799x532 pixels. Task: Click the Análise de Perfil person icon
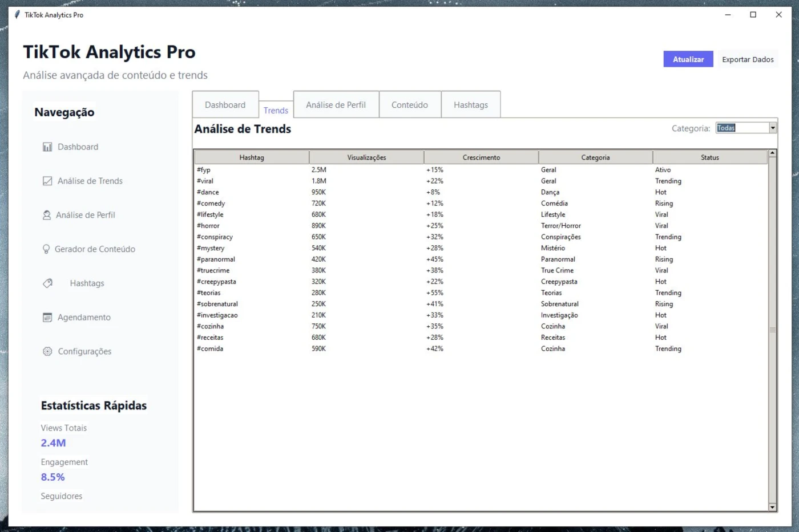click(x=47, y=216)
